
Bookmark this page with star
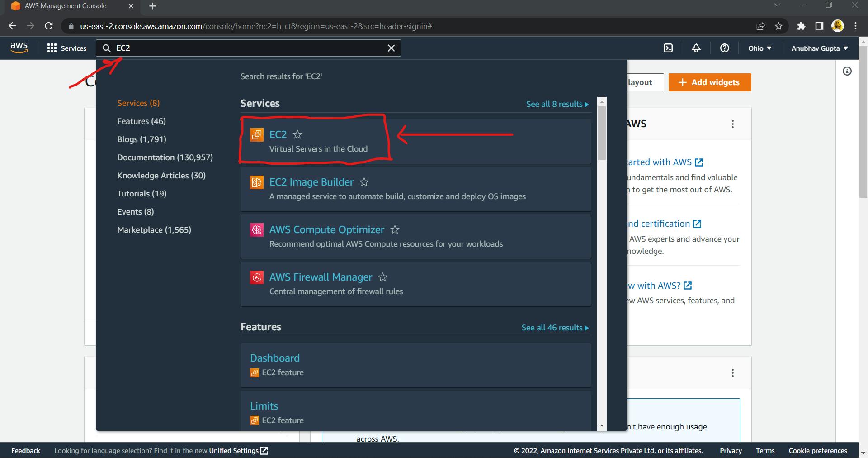coord(778,26)
